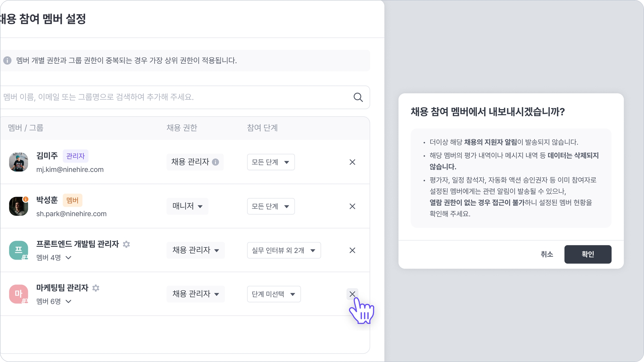The image size is (644, 362).
Task: Open 모든 단계 dropdown for 김미주
Action: click(271, 162)
